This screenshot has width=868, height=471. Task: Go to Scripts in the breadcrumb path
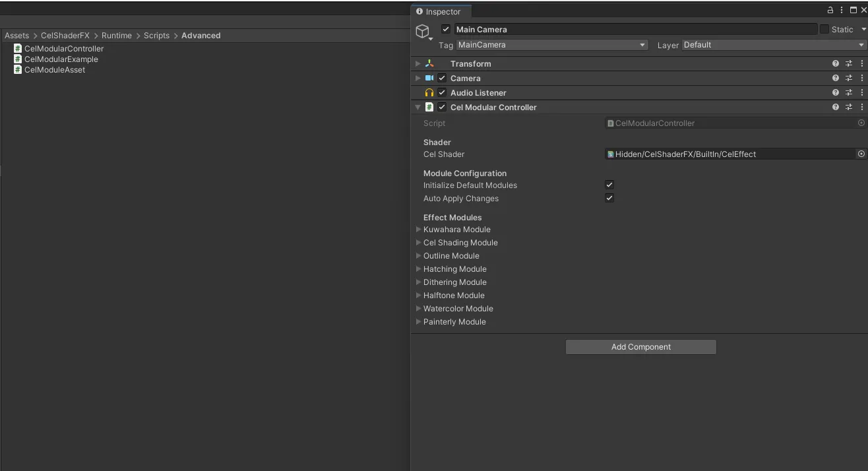157,36
